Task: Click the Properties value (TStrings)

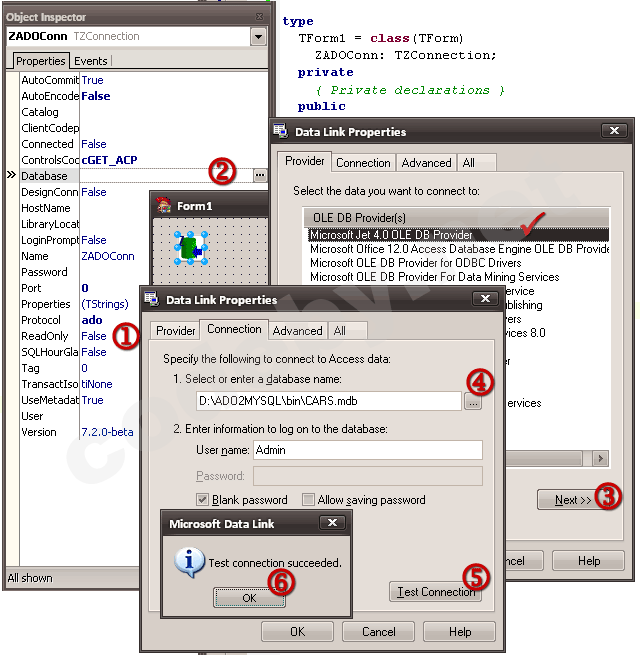Action: pos(105,304)
